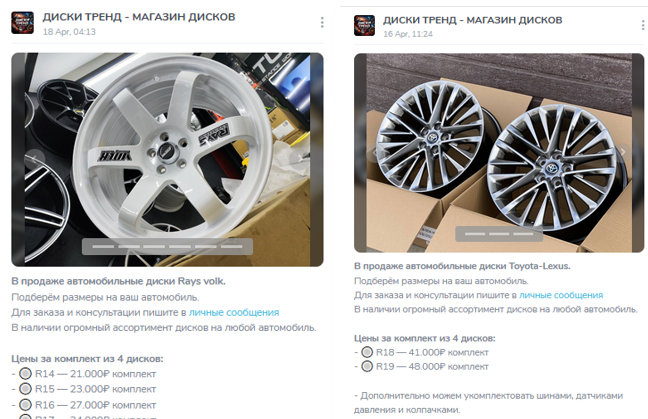The width and height of the screenshot is (648, 419).
Task: Click 'личные сообщения' link in Toyota-Lexus post
Action: 561,295
